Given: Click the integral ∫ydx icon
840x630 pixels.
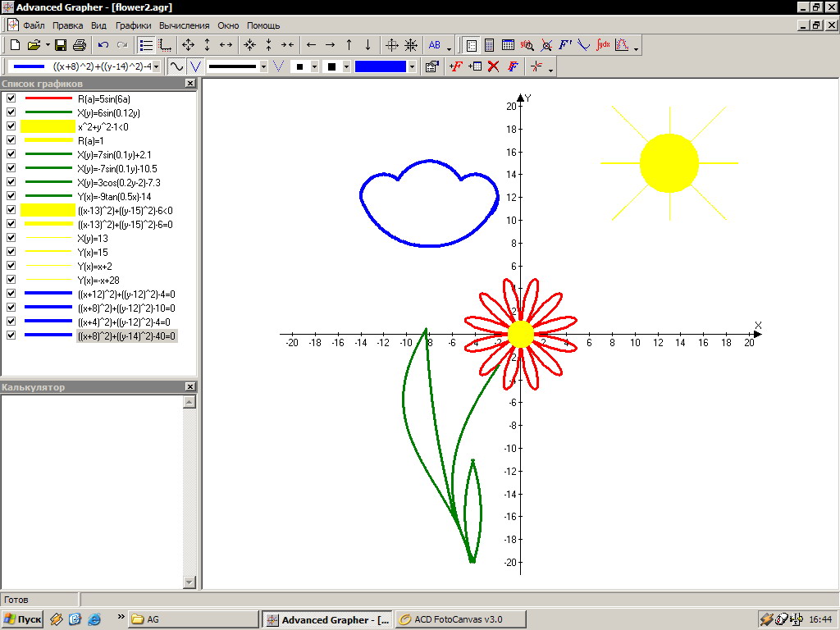Looking at the screenshot, I should click(603, 45).
